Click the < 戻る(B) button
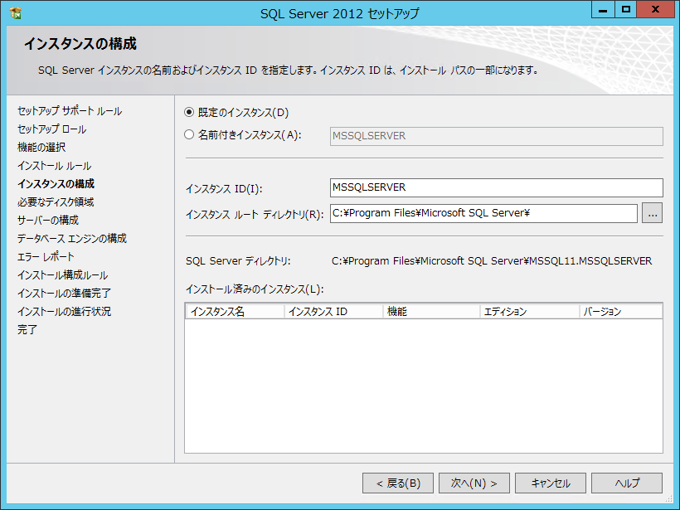Screen dimensions: 680x510 tap(398, 483)
